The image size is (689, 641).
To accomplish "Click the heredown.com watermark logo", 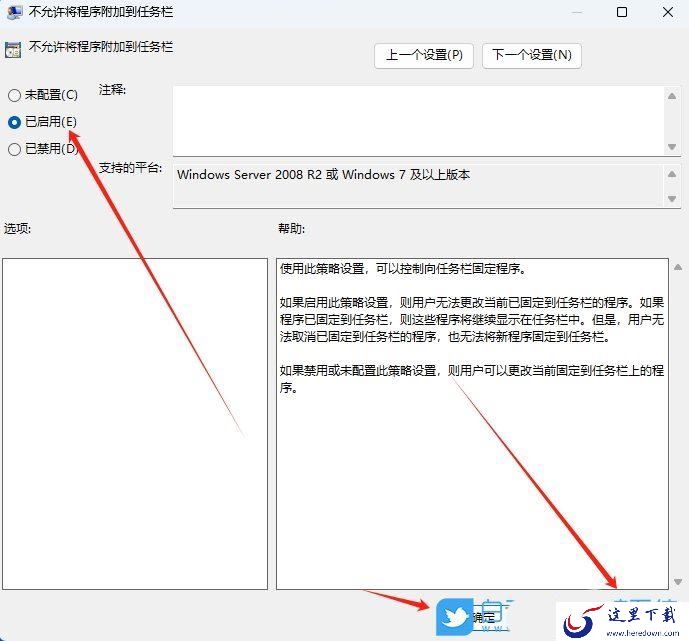I will click(x=622, y=621).
